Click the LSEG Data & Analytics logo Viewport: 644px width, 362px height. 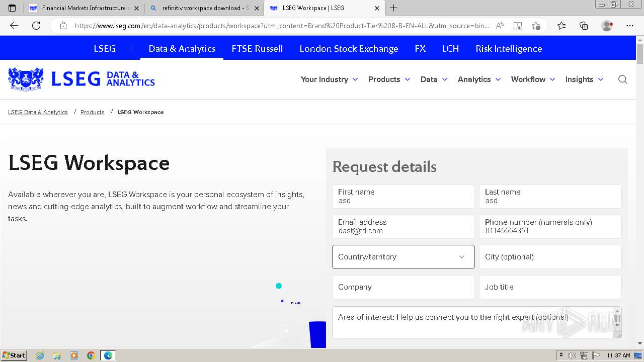click(82, 79)
